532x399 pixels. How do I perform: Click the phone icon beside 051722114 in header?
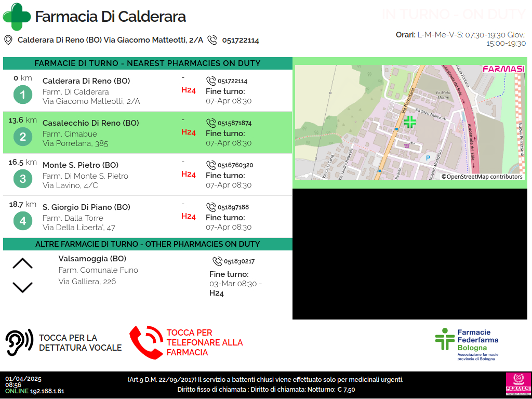tap(212, 40)
